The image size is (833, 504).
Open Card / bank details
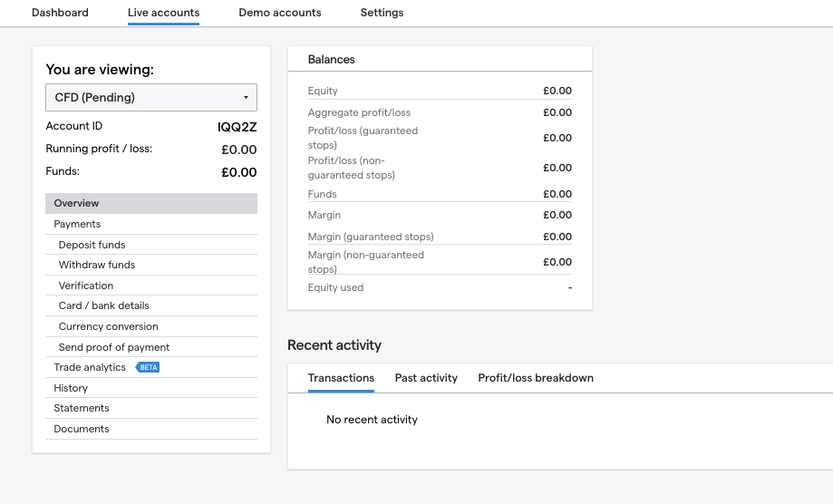151,305
